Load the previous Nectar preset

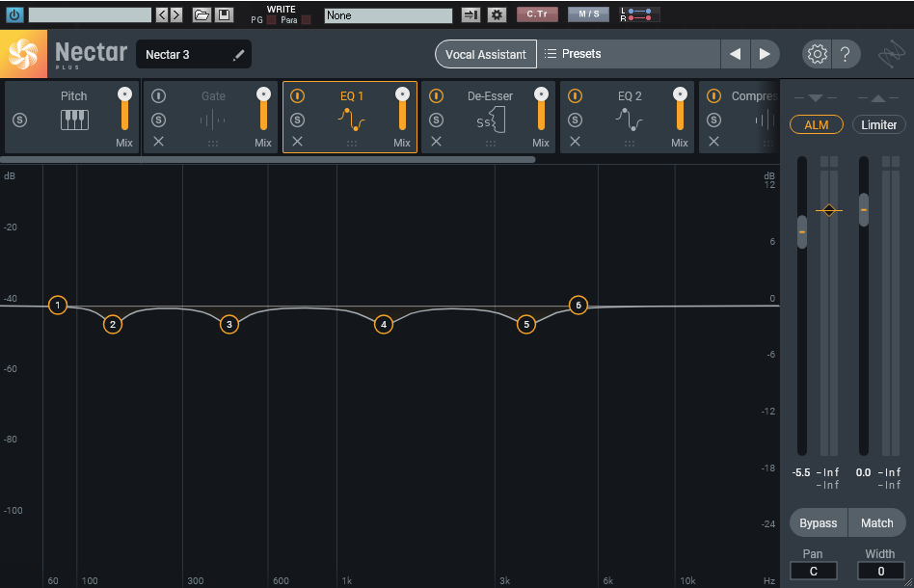[735, 54]
